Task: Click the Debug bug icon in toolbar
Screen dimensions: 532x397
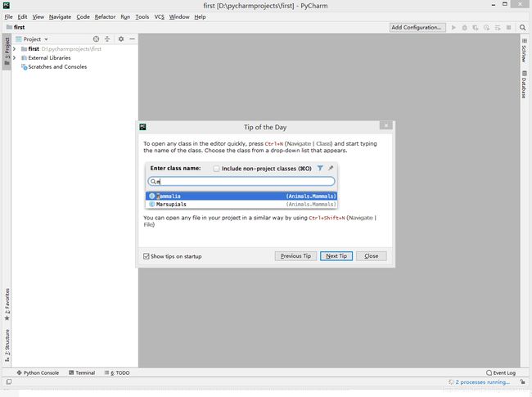Action: 465,28
